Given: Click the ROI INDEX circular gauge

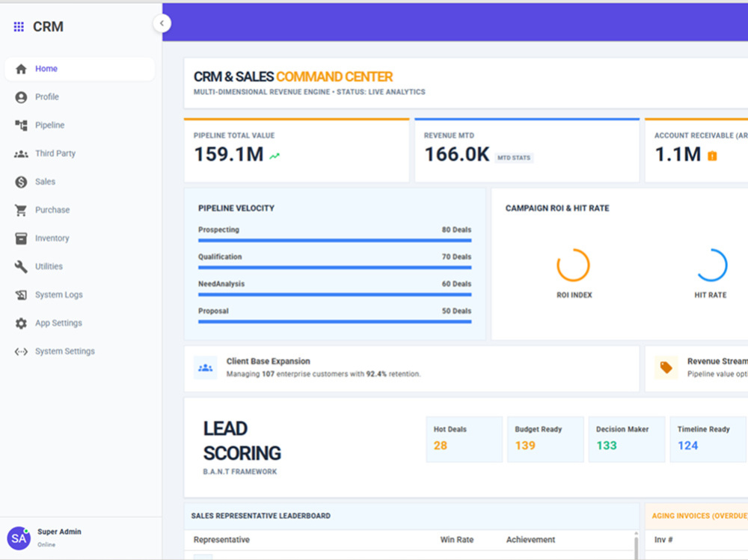Looking at the screenshot, I should pyautogui.click(x=574, y=265).
